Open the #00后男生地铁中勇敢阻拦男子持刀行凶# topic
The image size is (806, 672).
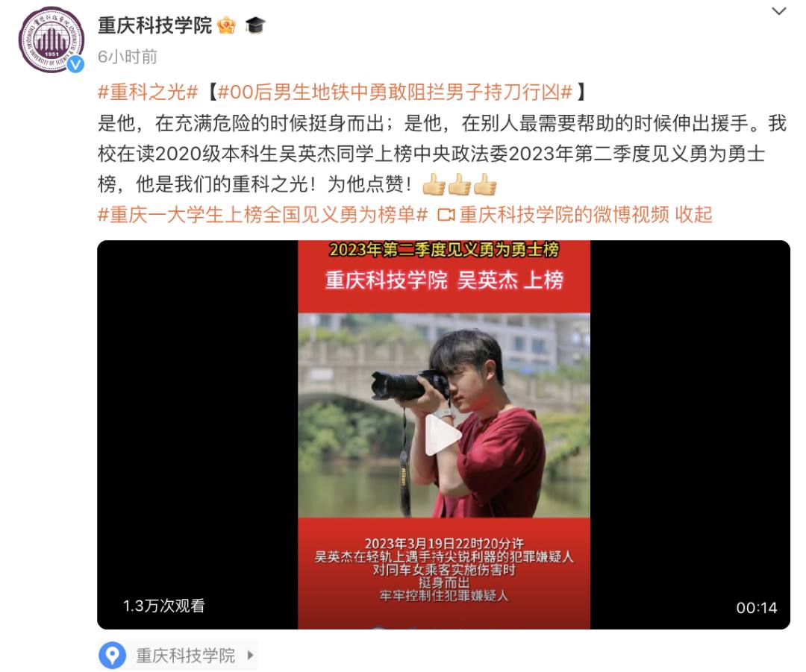click(x=395, y=92)
